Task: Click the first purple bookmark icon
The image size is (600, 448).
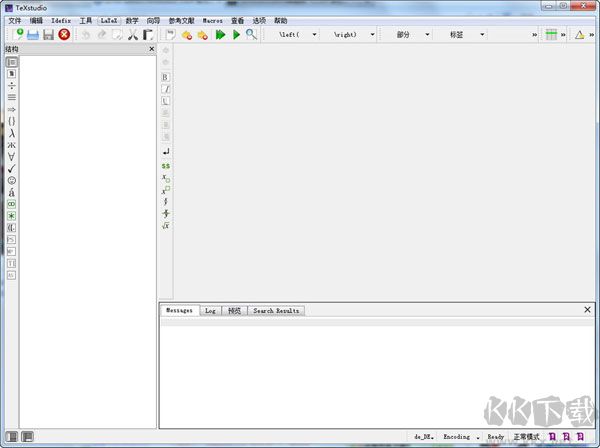Action: click(552, 437)
